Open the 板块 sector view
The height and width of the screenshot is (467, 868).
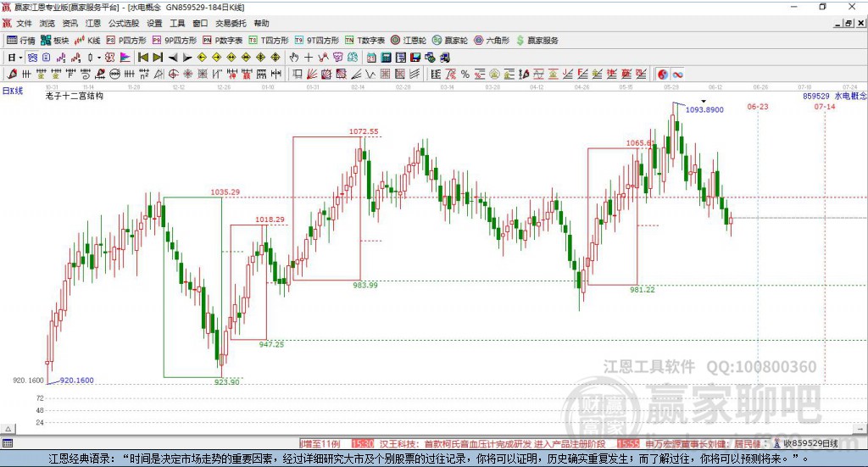click(55, 41)
